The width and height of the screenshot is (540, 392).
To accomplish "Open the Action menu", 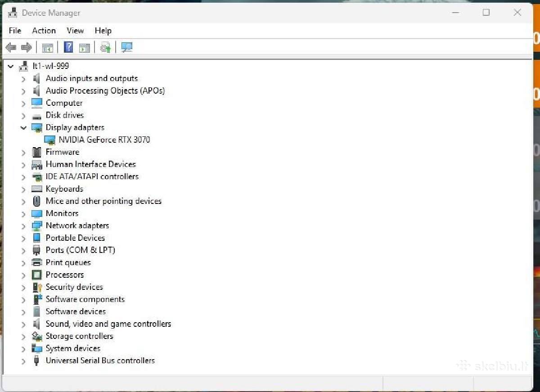I will tap(44, 31).
